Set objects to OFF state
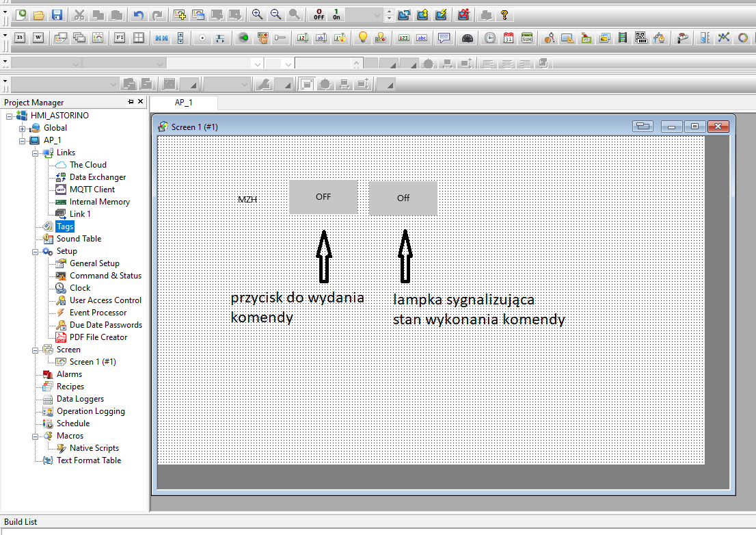Screen dimensions: 756x535 pos(319,15)
